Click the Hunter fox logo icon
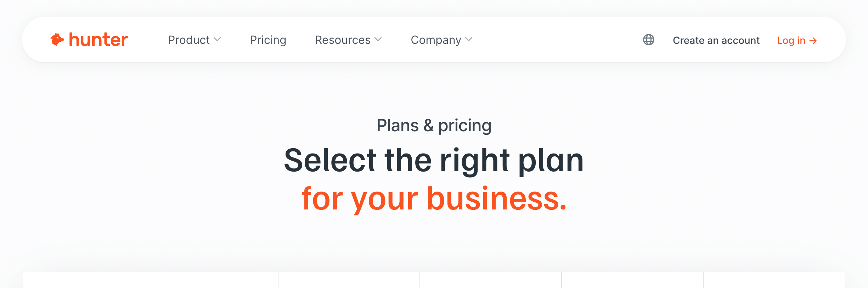868x288 pixels. click(57, 40)
